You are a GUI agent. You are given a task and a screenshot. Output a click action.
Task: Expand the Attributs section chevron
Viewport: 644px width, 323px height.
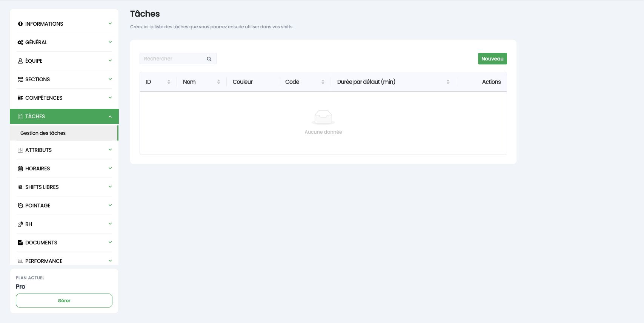pyautogui.click(x=110, y=150)
